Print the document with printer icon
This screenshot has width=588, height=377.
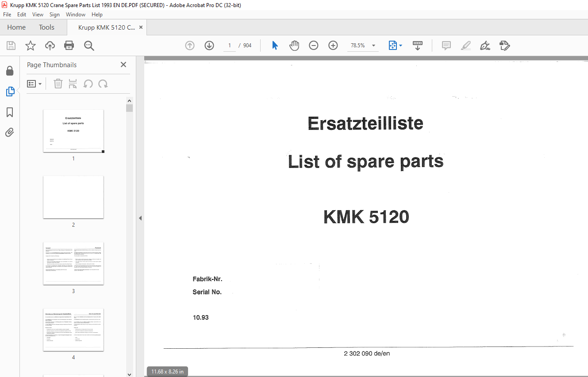tap(69, 46)
